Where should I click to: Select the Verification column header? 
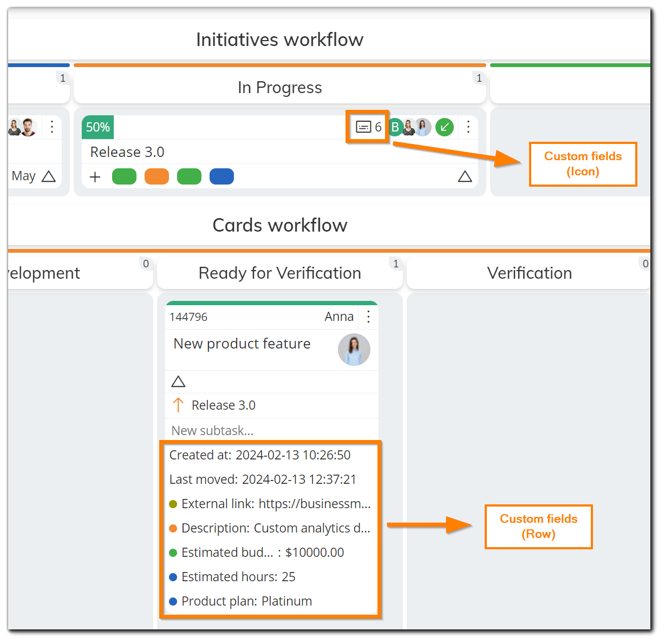click(x=529, y=273)
